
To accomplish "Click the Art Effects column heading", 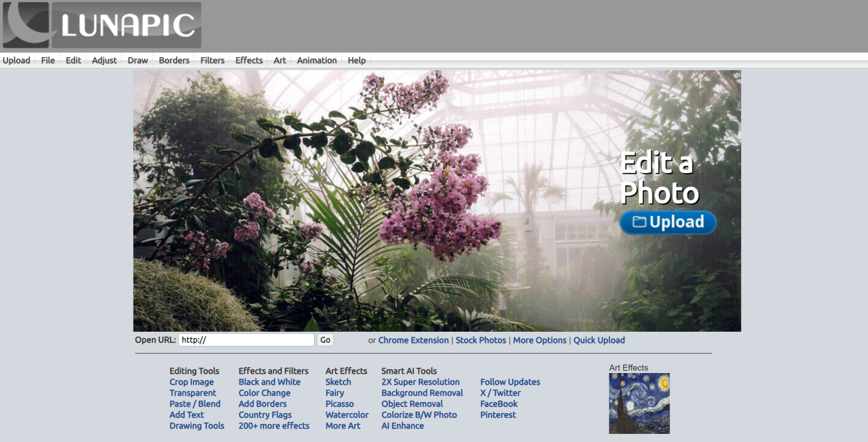I will (346, 371).
